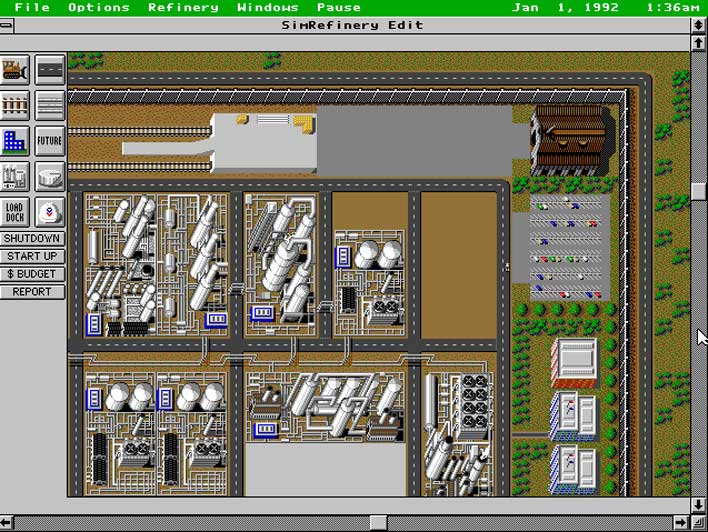This screenshot has width=708, height=532.
Task: Select the brown-roofed warehouse building
Action: (572, 140)
